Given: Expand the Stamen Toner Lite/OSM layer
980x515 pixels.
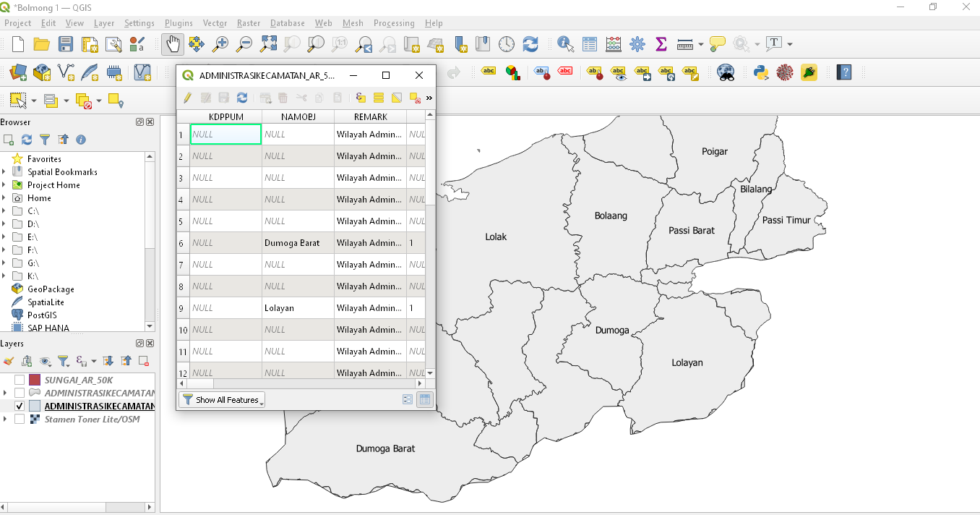Looking at the screenshot, I should [x=5, y=420].
